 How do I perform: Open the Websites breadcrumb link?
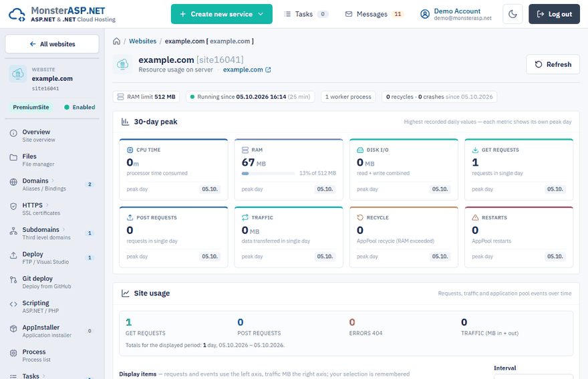pos(142,41)
